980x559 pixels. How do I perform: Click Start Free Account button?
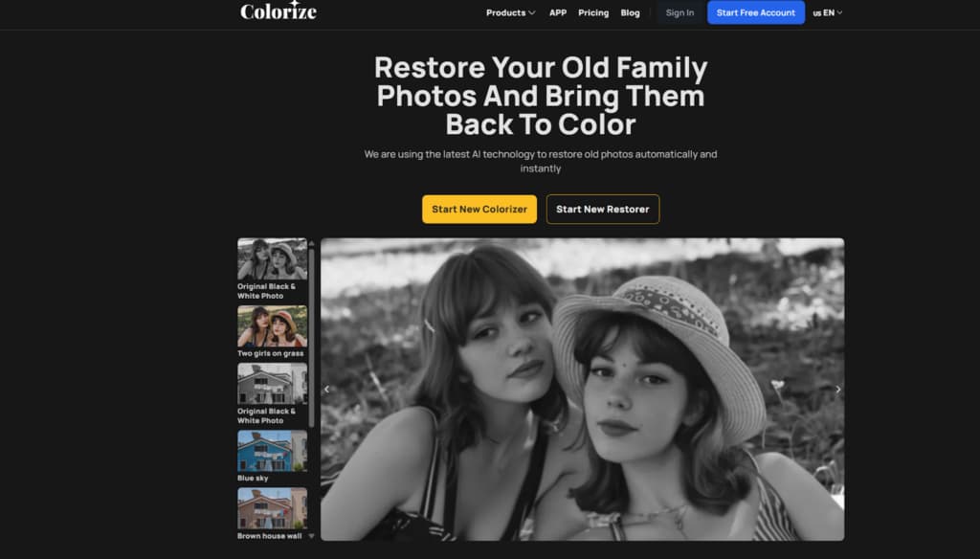coord(756,12)
